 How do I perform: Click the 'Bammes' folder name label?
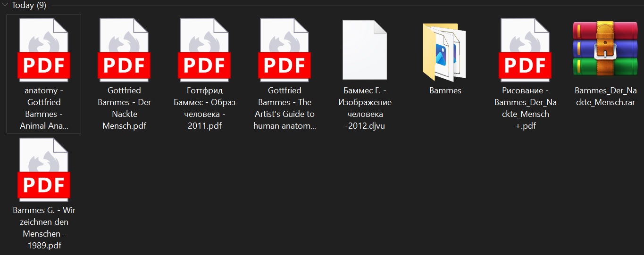coord(445,90)
